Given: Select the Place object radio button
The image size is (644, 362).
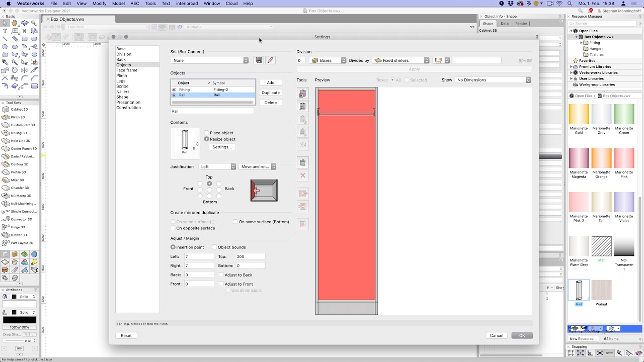Looking at the screenshot, I should [x=206, y=133].
